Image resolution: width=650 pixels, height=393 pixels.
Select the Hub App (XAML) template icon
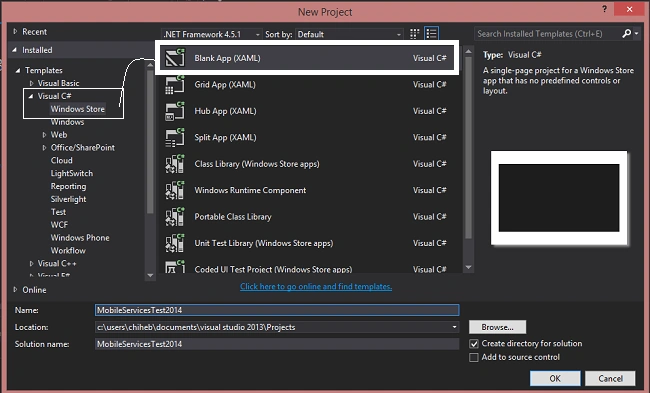coord(175,111)
